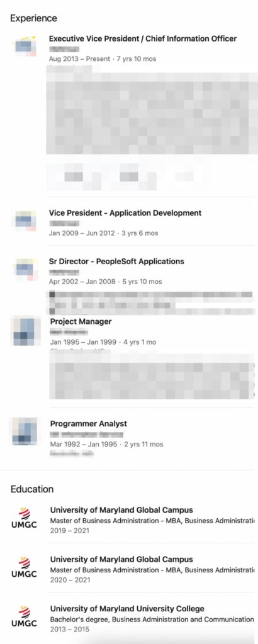Click the Vice President Application Development company logo

pyautogui.click(x=25, y=220)
